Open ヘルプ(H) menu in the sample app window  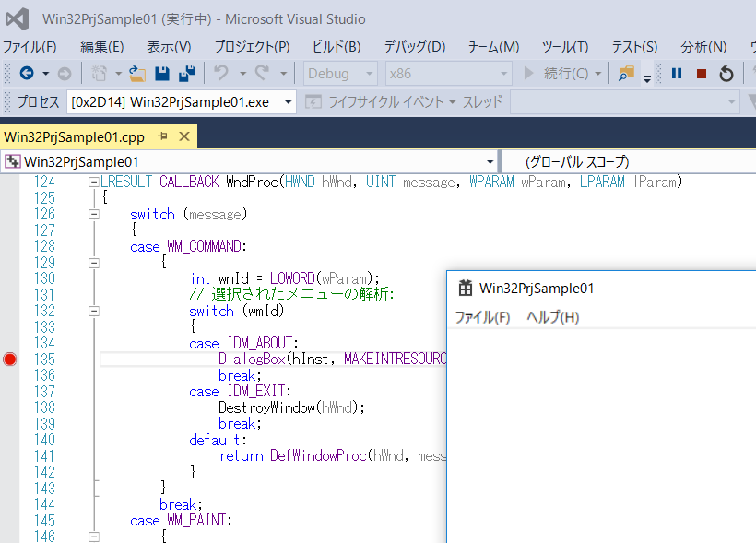552,317
